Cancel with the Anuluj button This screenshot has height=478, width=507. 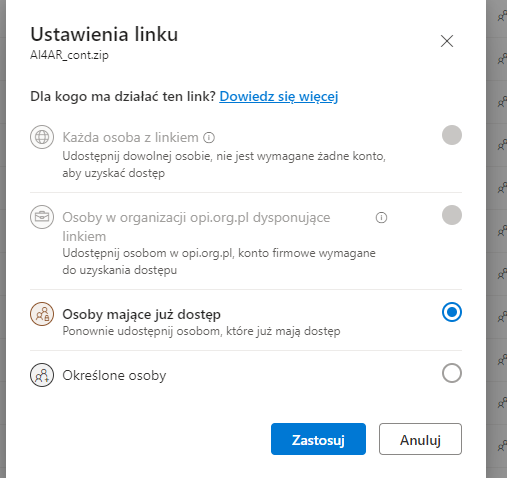(420, 439)
